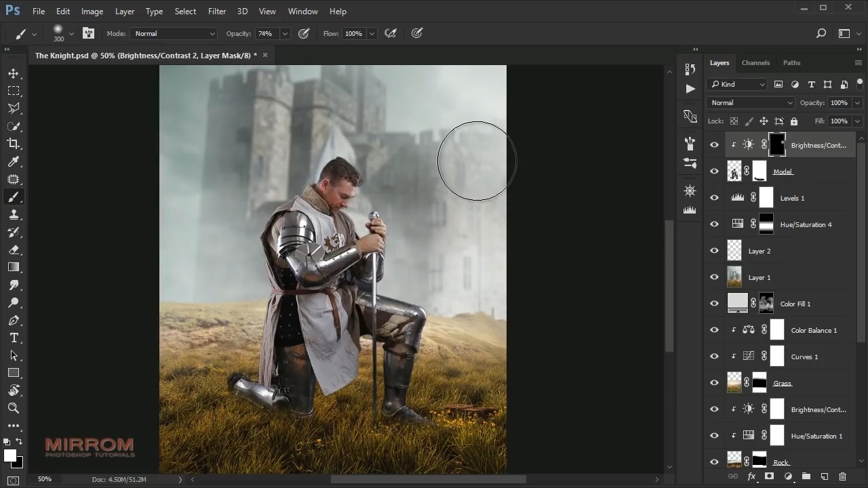The width and height of the screenshot is (868, 488).
Task: Click the Hue/Saturation 4 layer mask thumbnail
Action: coord(766,224)
